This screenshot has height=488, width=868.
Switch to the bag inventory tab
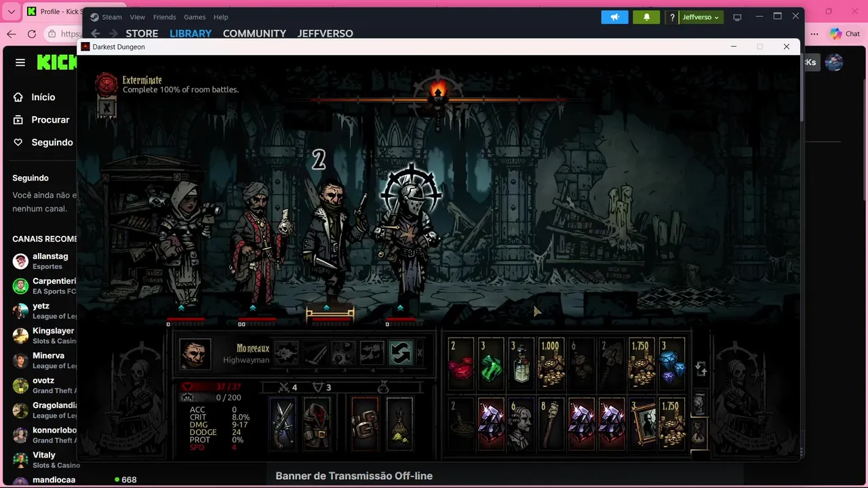(698, 433)
